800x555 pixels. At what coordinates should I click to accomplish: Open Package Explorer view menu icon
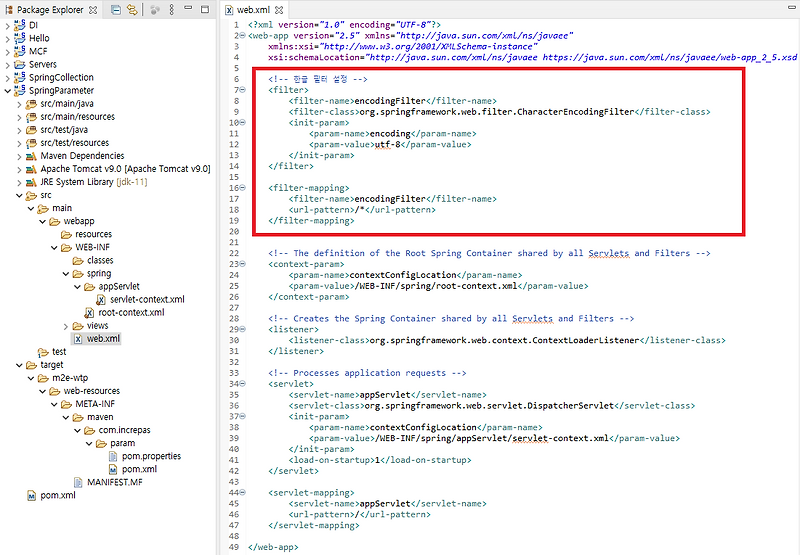pyautogui.click(x=171, y=10)
